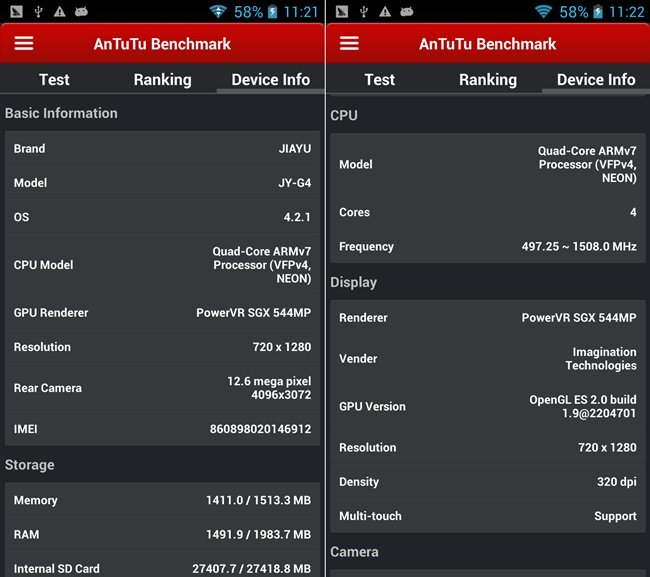Open hamburger menu in left screenshot

[x=24, y=43]
